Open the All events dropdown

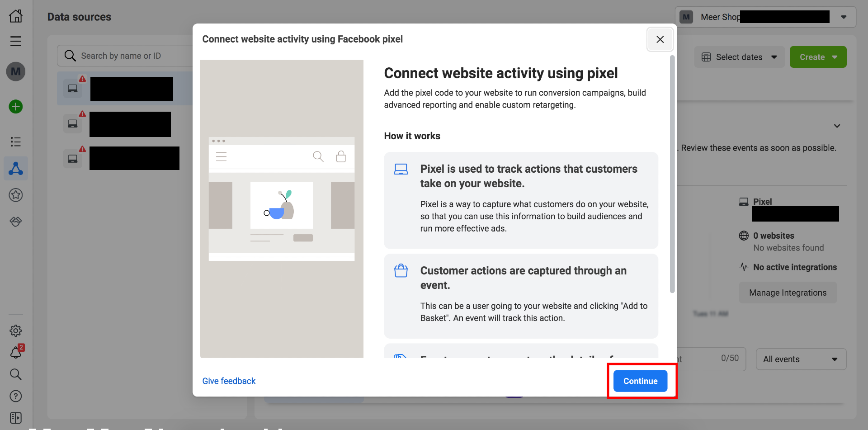801,359
